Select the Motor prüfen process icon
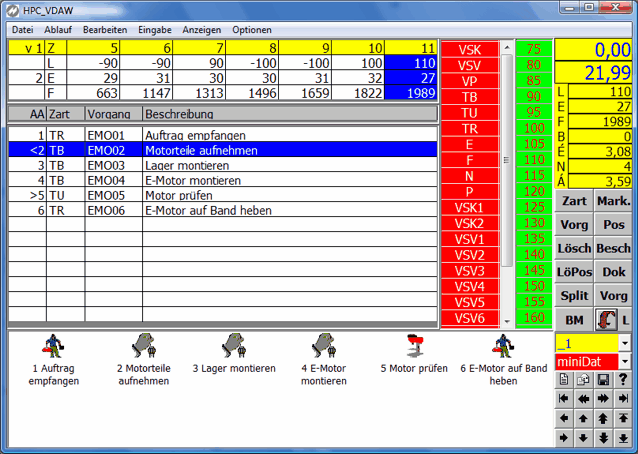This screenshot has width=638, height=454. click(413, 346)
